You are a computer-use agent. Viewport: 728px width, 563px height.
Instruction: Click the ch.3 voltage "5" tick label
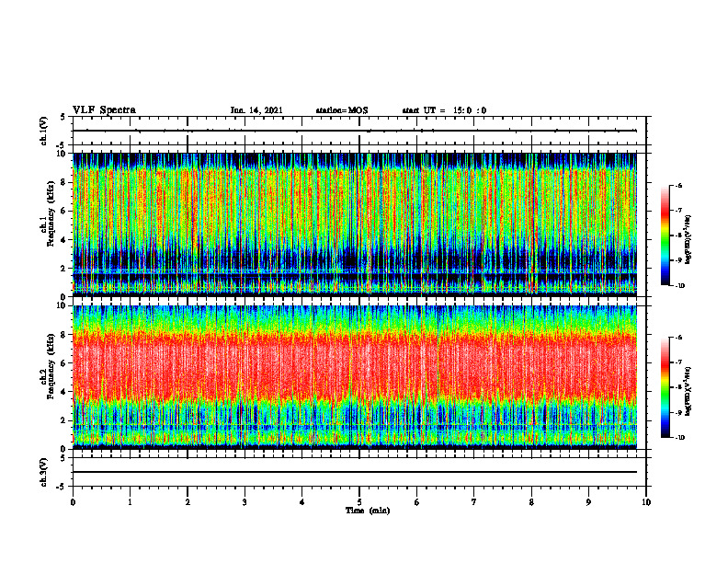63,458
